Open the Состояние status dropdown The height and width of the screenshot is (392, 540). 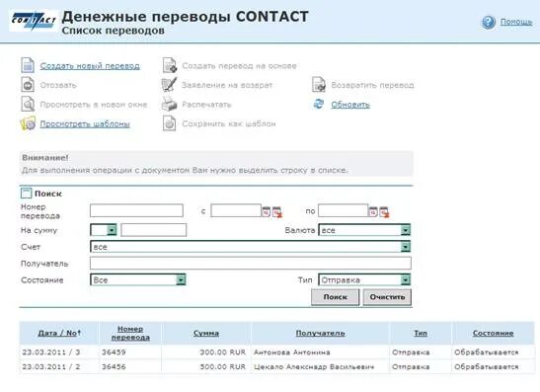(x=138, y=279)
